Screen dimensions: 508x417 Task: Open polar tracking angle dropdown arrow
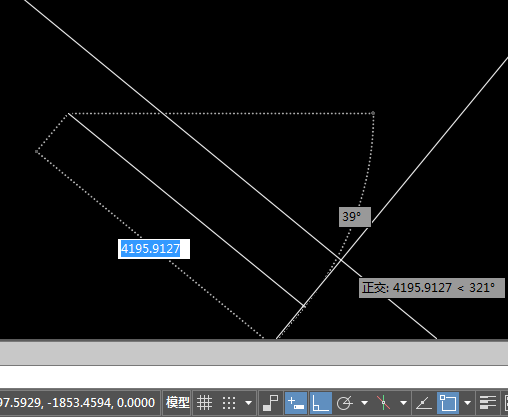365,403
